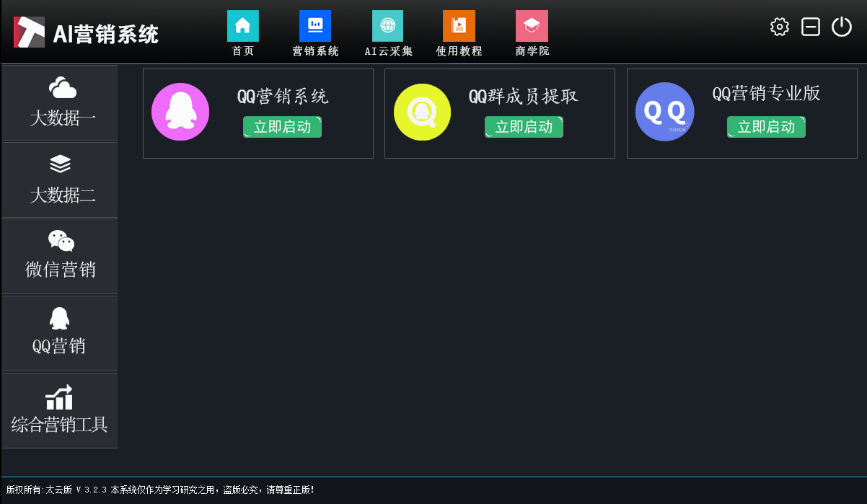867x504 pixels.
Task: Open settings with the gear icon
Action: tap(780, 27)
